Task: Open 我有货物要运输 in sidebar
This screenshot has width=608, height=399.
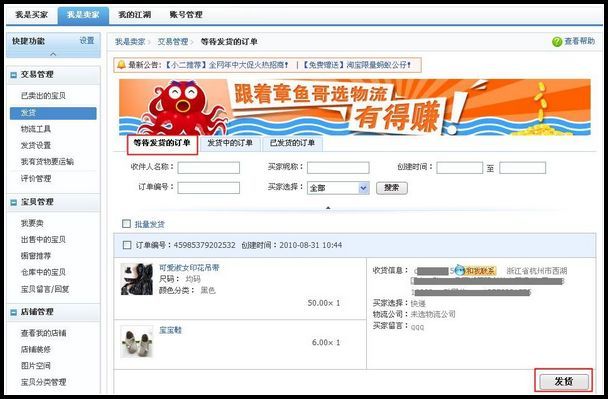Action: click(x=47, y=162)
